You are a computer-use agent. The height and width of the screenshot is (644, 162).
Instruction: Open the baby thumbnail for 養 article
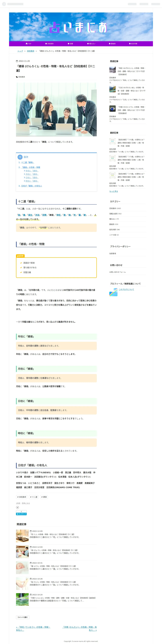[22, 568]
